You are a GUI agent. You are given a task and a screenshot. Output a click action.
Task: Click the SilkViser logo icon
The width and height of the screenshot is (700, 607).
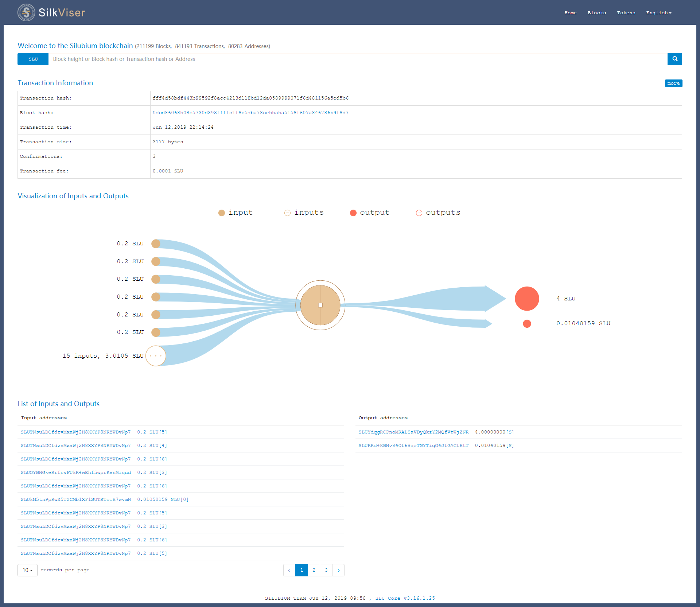tap(26, 12)
